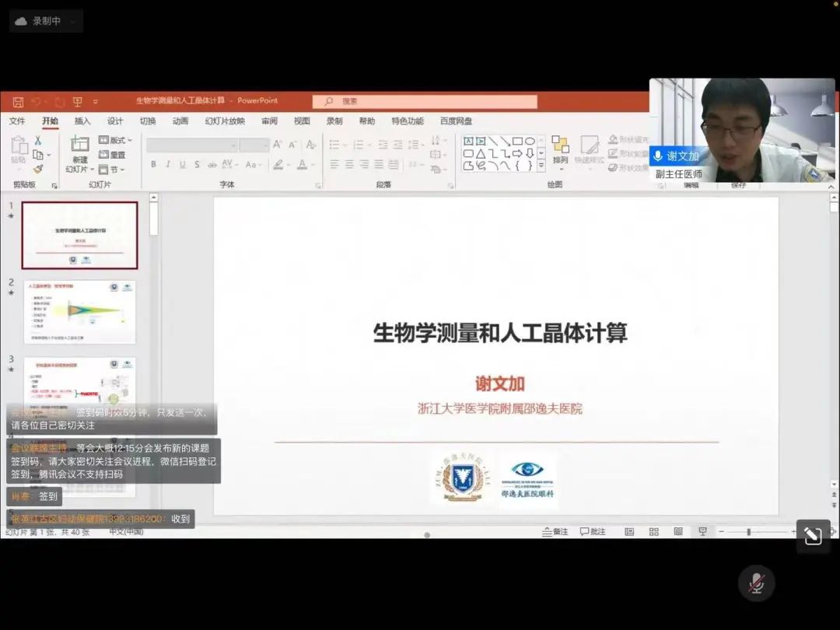
Task: Click the Notes (备注) button
Action: pos(555,531)
